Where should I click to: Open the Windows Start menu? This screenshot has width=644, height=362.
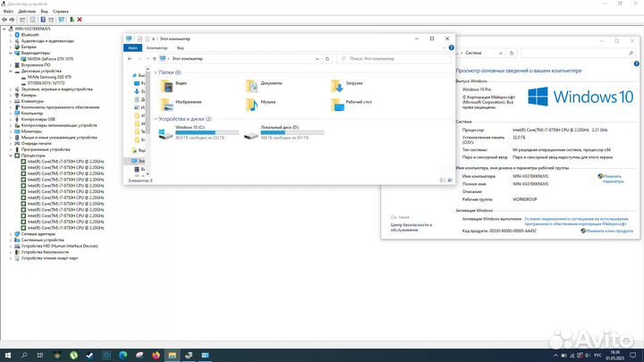pyautogui.click(x=7, y=355)
